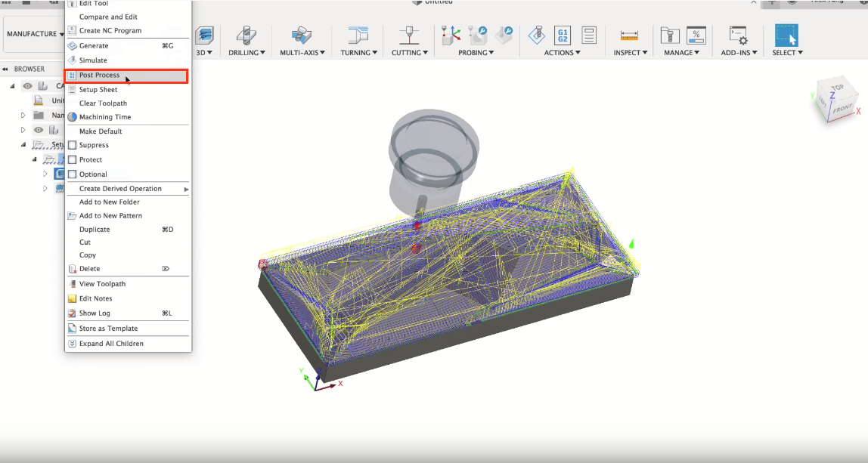Viewport: 868px width, 463px height.
Task: Collapse the top root node triangle in browser
Action: [12, 86]
